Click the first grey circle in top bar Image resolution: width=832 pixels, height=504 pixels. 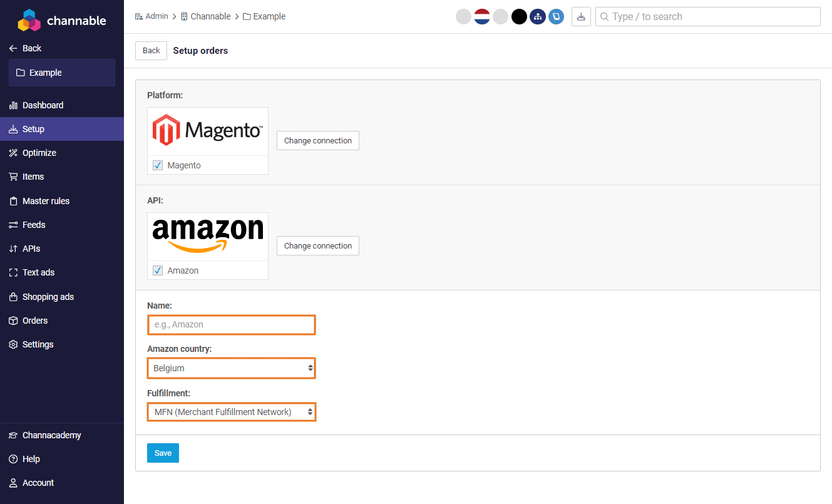tap(463, 16)
